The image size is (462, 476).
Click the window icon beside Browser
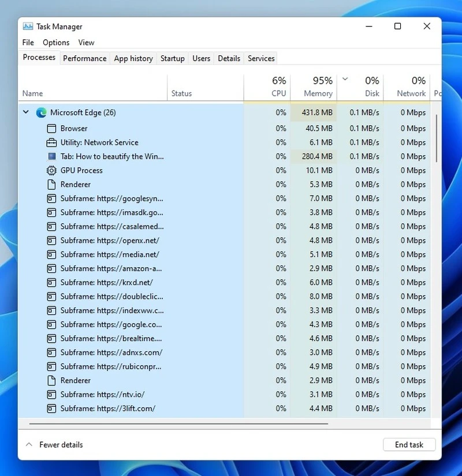coord(51,128)
